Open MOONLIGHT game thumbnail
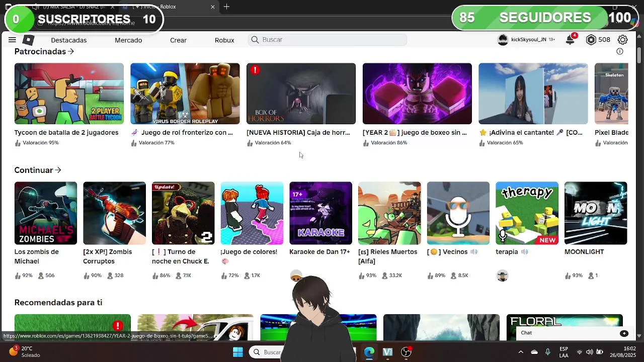 [x=596, y=213]
